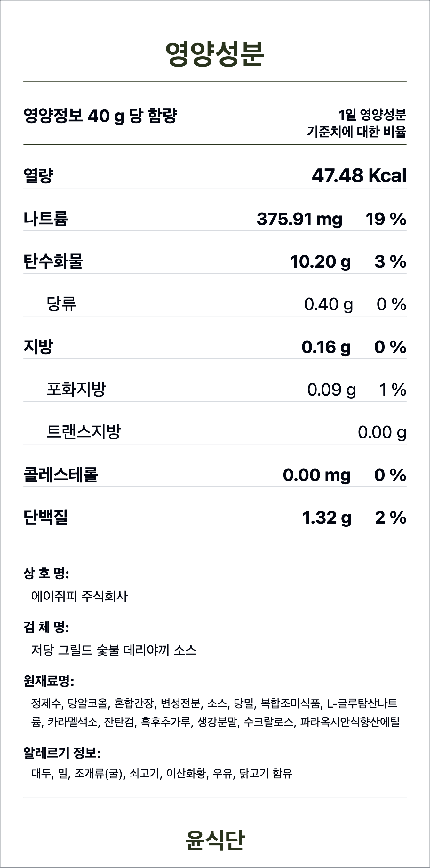Click the 트랜스지방 0.00 g value
The image size is (430, 868).
point(382,432)
